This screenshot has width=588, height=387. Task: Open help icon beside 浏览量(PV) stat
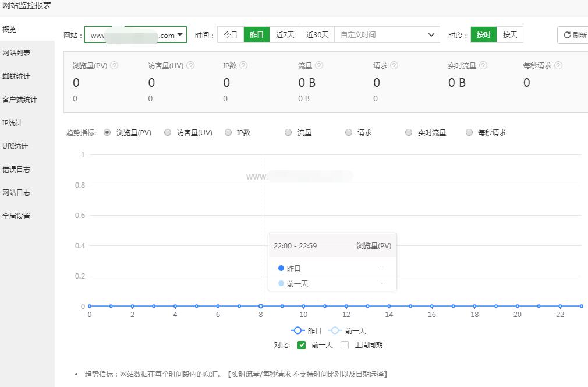click(x=114, y=65)
